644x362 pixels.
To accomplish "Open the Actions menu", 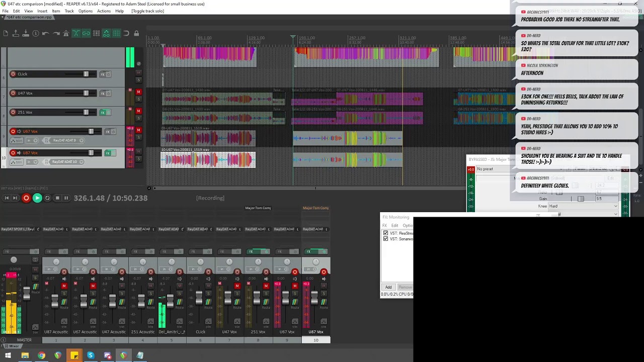I will [104, 11].
